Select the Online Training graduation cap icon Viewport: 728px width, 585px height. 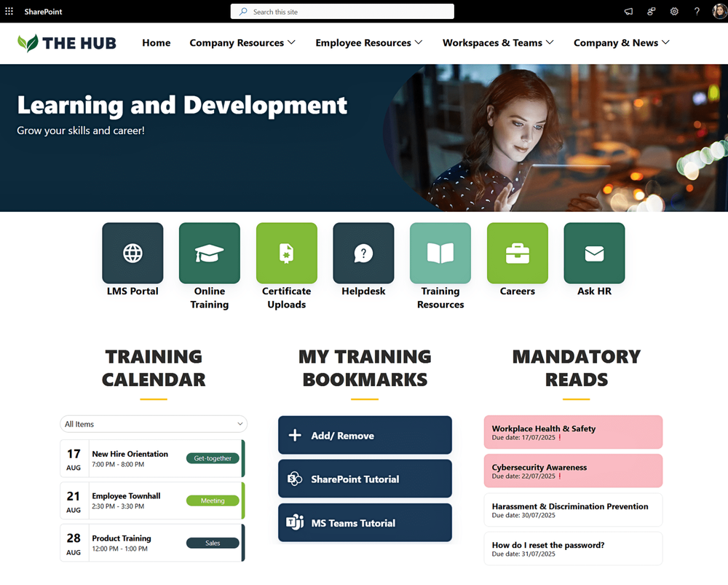click(209, 252)
